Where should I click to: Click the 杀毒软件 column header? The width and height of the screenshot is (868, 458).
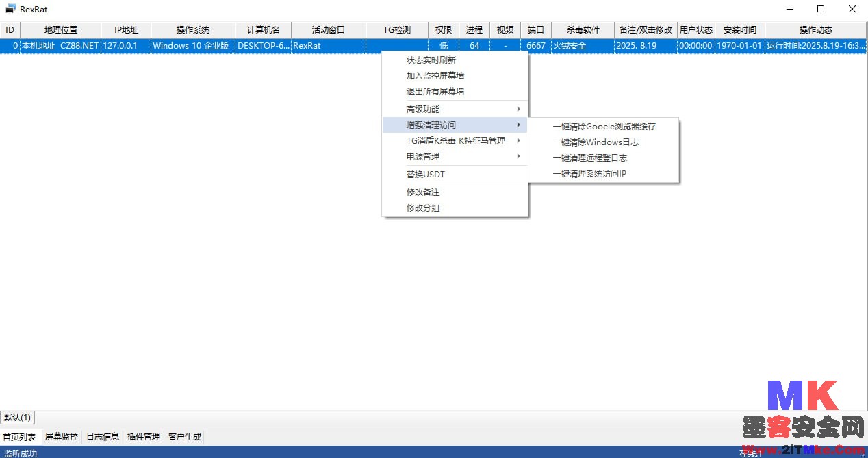(x=583, y=30)
